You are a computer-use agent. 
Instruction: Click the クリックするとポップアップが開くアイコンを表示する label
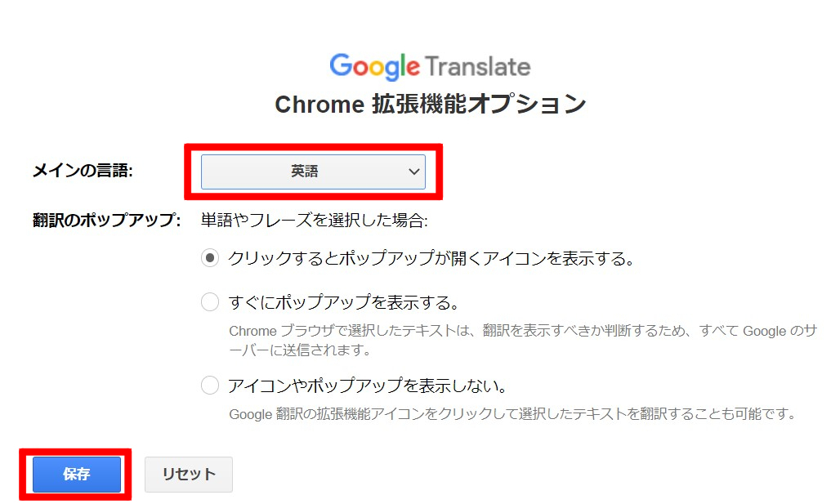[431, 258]
